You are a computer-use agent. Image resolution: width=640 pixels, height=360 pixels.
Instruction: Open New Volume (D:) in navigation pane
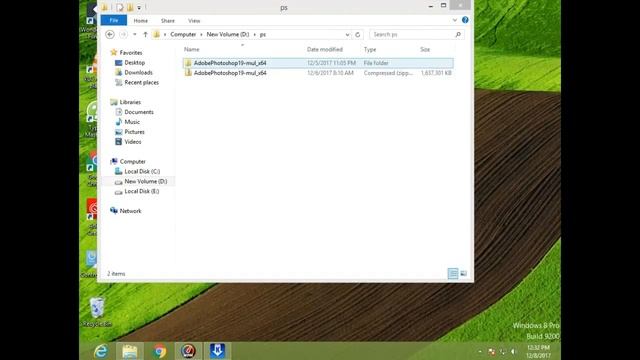click(x=145, y=181)
